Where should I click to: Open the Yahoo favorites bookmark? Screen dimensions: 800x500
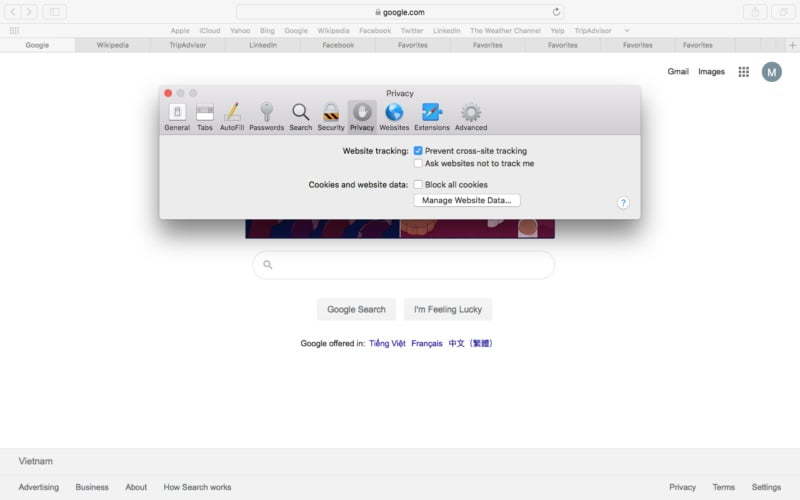[x=240, y=31]
